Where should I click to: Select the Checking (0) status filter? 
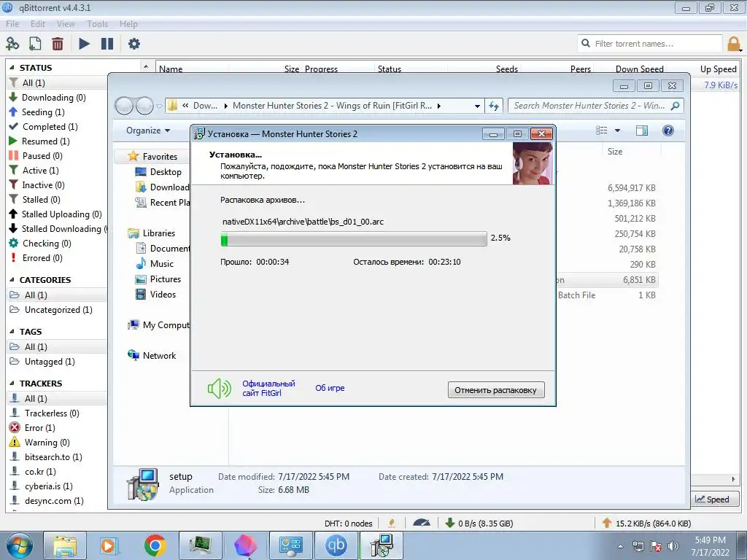46,244
